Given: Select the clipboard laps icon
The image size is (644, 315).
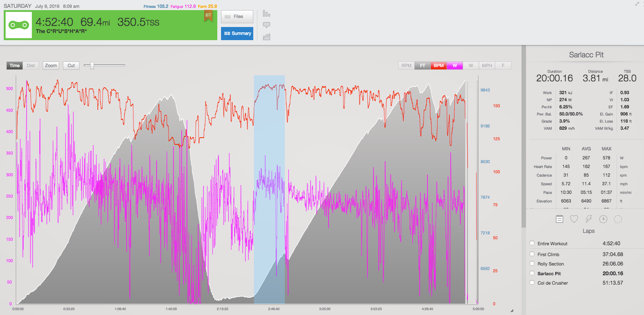Looking at the screenshot, I should pos(559,219).
